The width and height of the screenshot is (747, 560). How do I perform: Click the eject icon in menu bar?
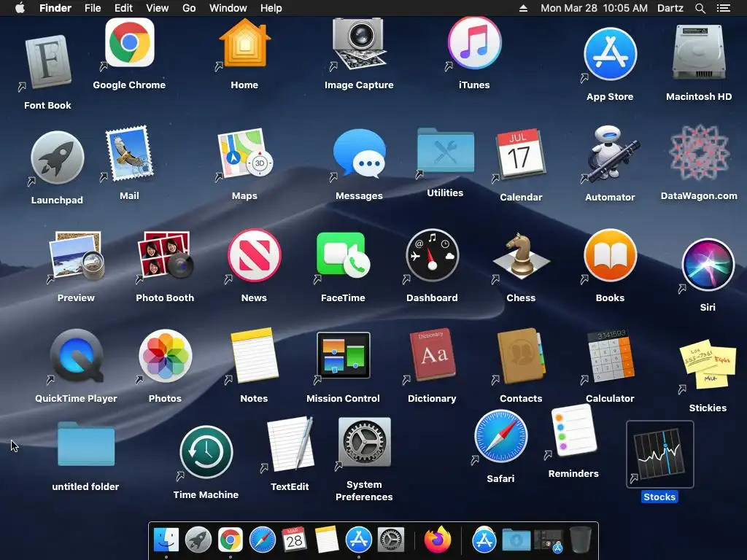523,8
